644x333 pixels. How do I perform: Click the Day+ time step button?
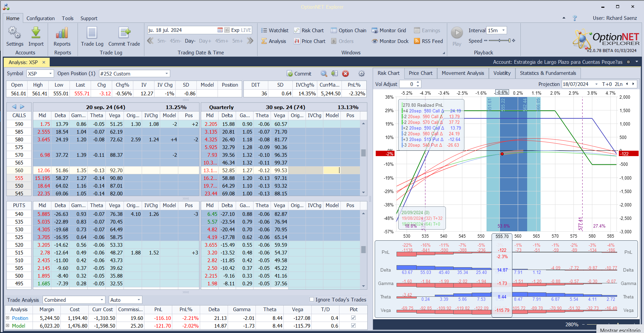click(x=205, y=41)
